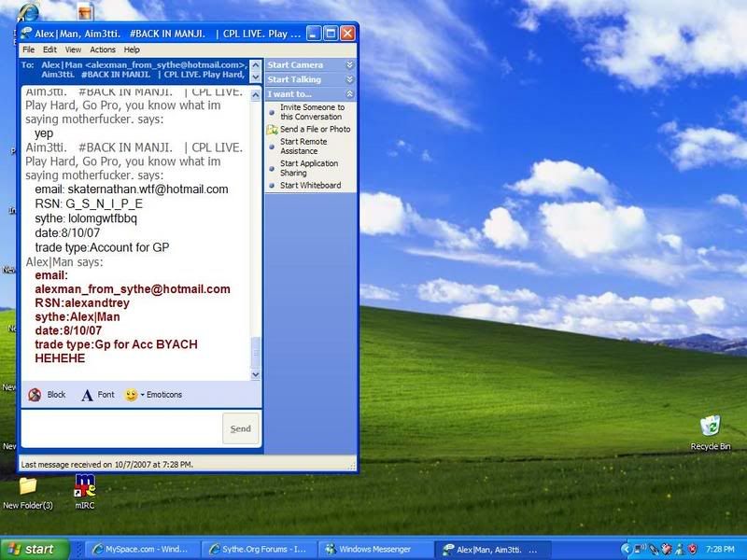Click the Windows Messenger tray icon

(680, 549)
